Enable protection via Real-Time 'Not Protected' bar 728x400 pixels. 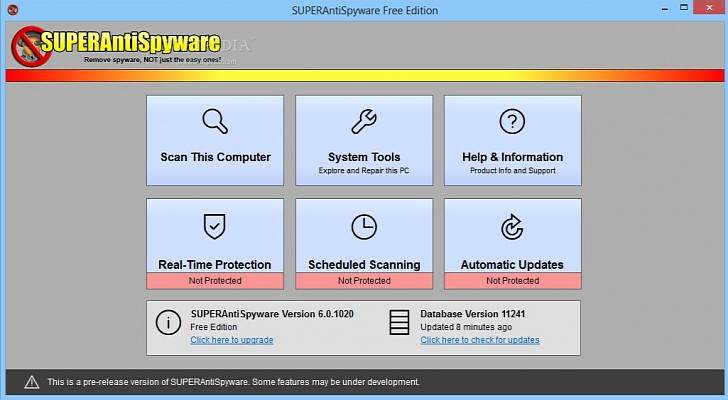pos(215,281)
